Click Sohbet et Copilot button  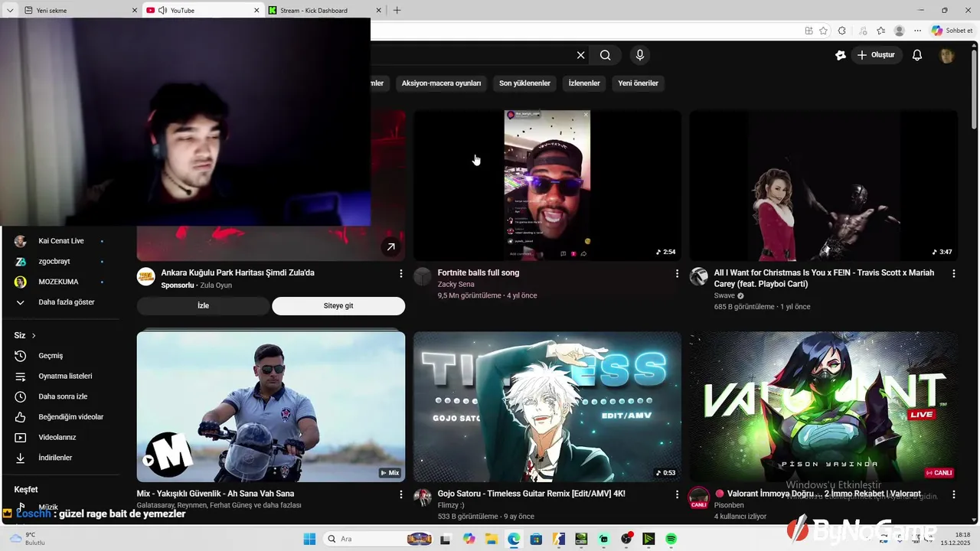952,31
